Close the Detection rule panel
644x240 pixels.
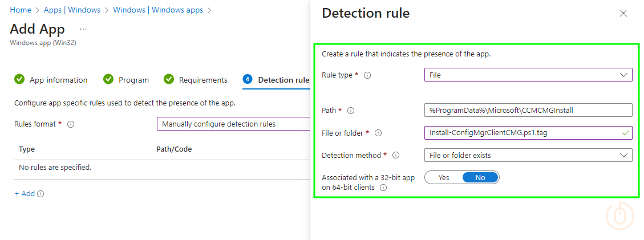[x=623, y=13]
